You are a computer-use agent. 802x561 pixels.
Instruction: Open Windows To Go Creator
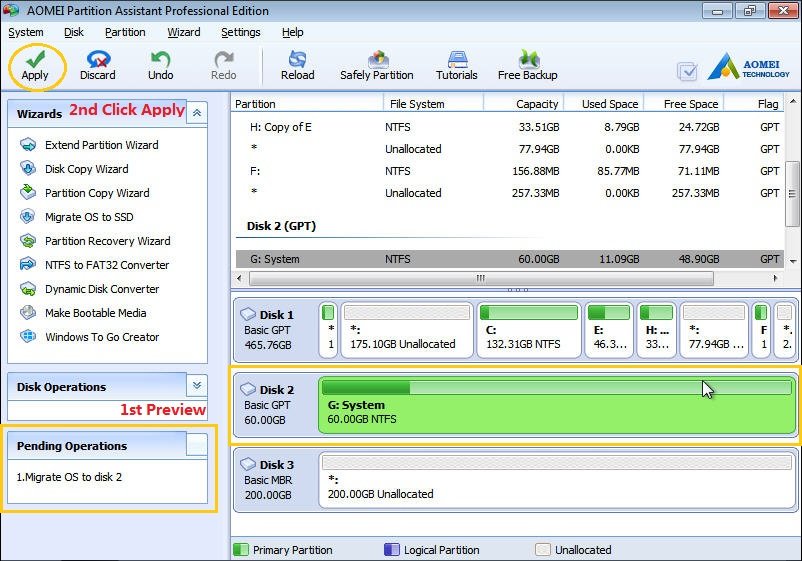102,337
